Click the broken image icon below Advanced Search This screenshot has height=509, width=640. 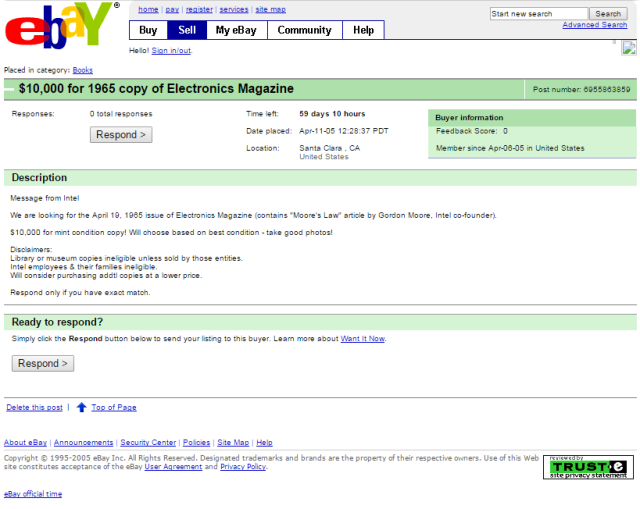pyautogui.click(x=629, y=48)
